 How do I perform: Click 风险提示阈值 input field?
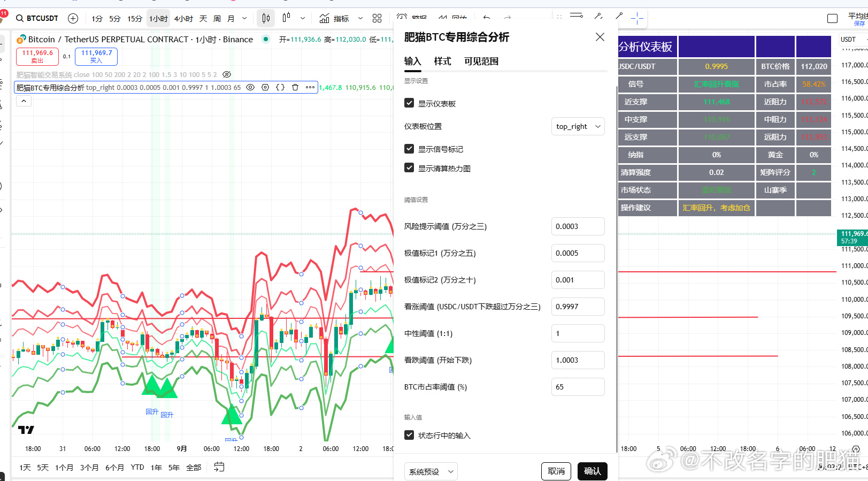click(578, 226)
